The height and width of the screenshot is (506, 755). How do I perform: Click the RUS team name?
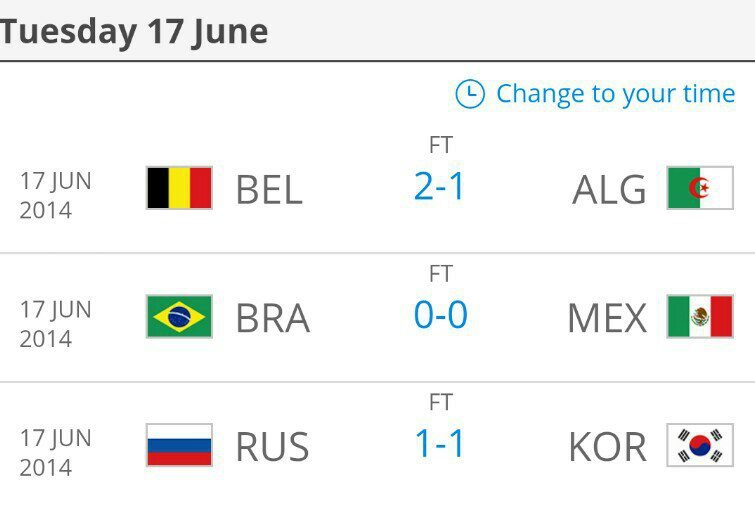(x=272, y=447)
